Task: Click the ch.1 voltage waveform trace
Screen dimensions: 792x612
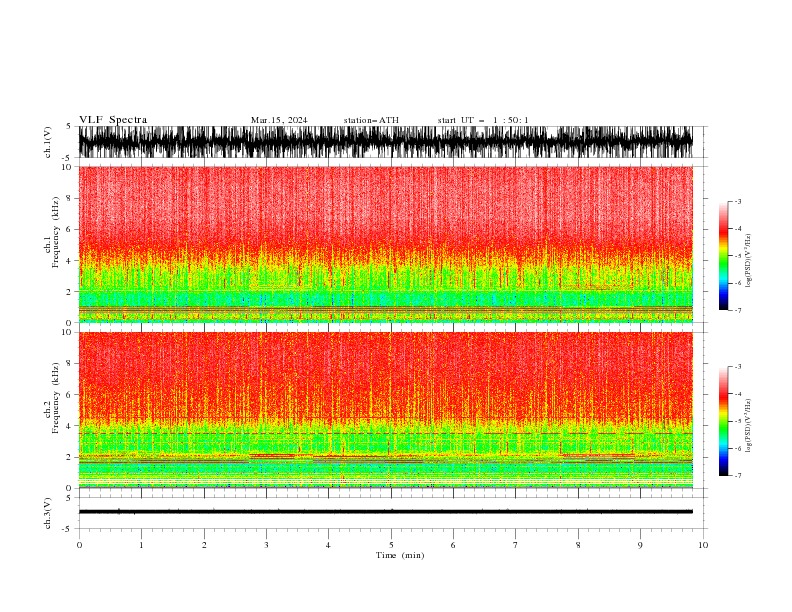Action: pyautogui.click(x=385, y=142)
